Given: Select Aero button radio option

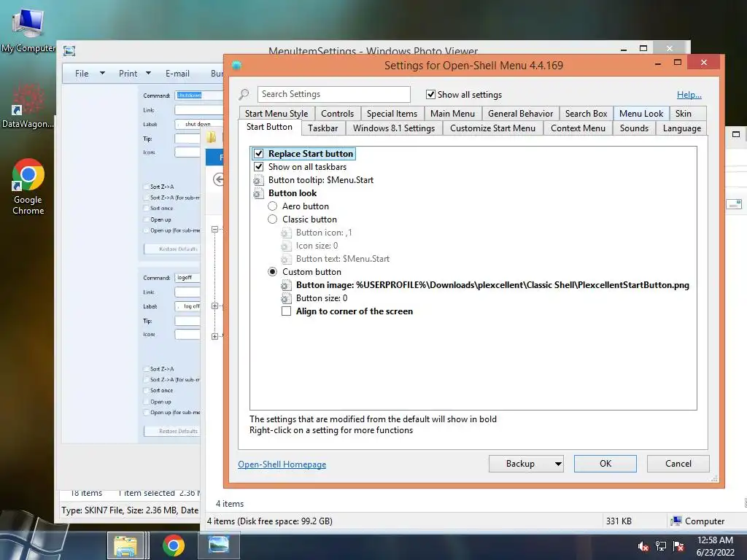Looking at the screenshot, I should (x=273, y=206).
